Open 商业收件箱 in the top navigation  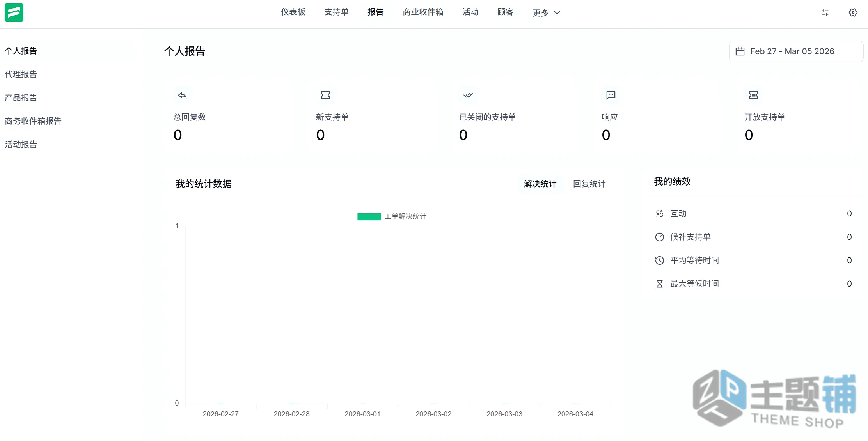423,12
